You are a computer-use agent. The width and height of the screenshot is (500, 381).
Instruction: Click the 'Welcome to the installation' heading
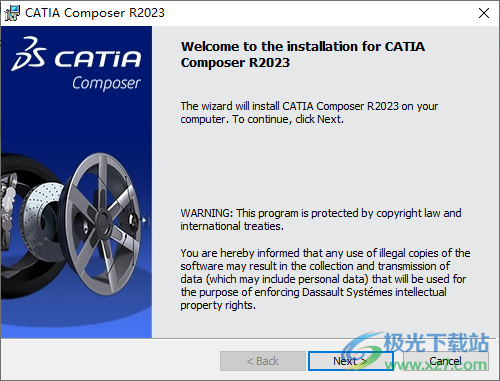[x=303, y=54]
